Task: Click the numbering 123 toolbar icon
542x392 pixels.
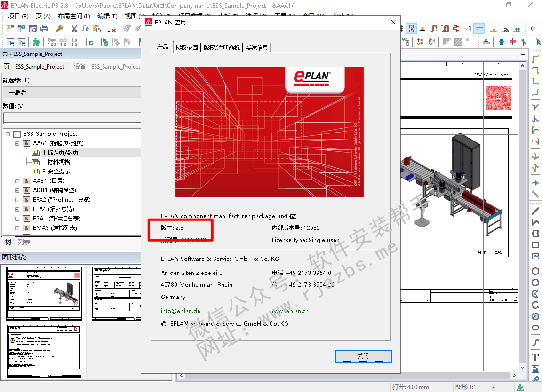Action: 52,42
